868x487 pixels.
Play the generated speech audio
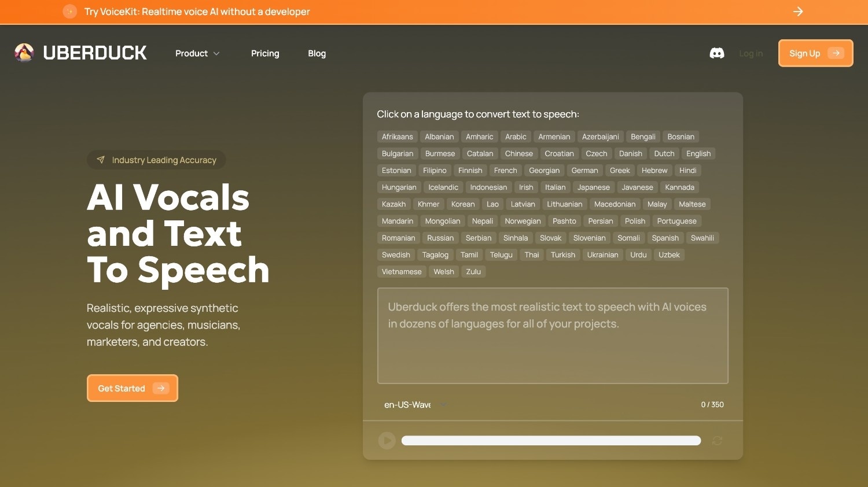pos(387,441)
